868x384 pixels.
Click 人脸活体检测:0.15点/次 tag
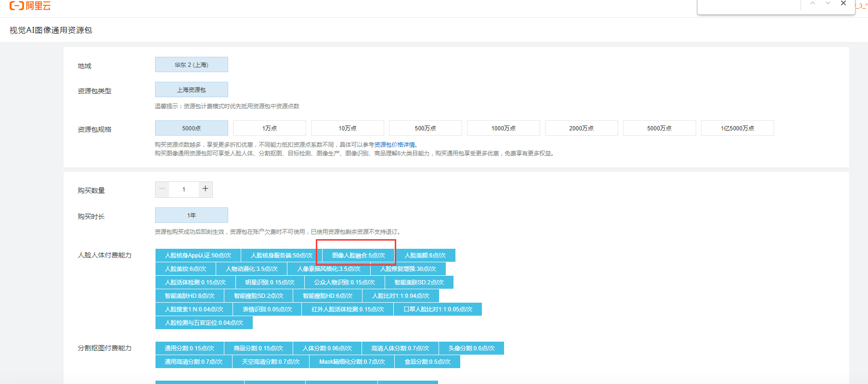point(195,282)
